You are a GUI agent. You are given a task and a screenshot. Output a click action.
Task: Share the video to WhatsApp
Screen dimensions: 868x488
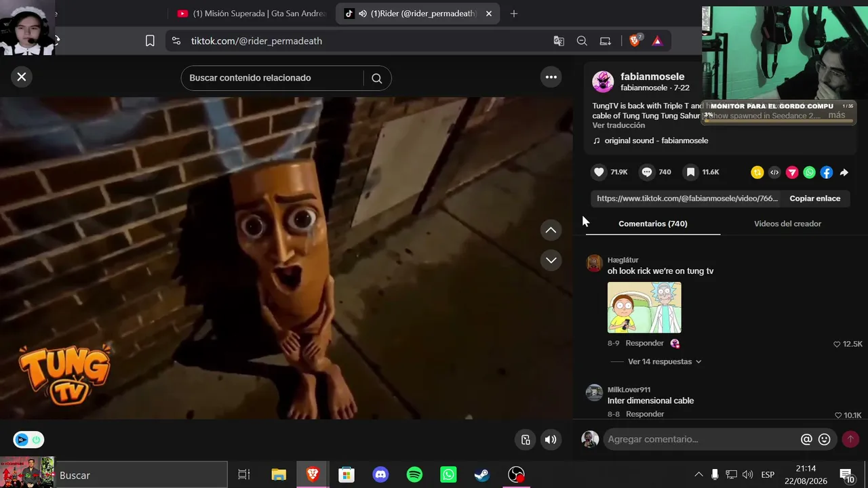tap(809, 173)
